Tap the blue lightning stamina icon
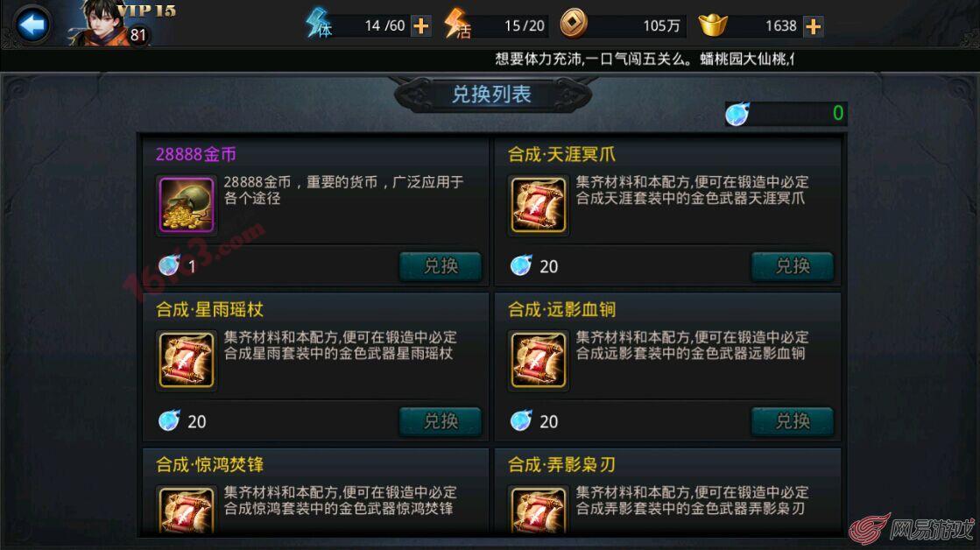 [x=319, y=24]
